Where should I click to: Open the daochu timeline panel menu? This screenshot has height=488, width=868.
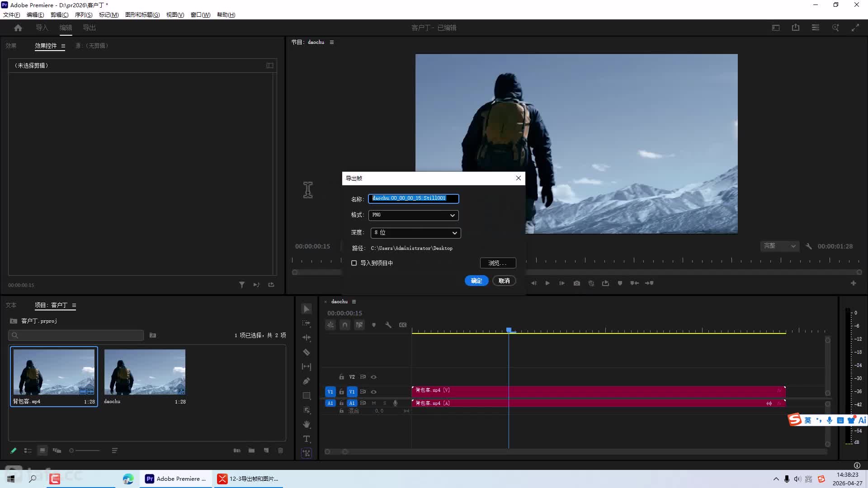click(x=354, y=302)
